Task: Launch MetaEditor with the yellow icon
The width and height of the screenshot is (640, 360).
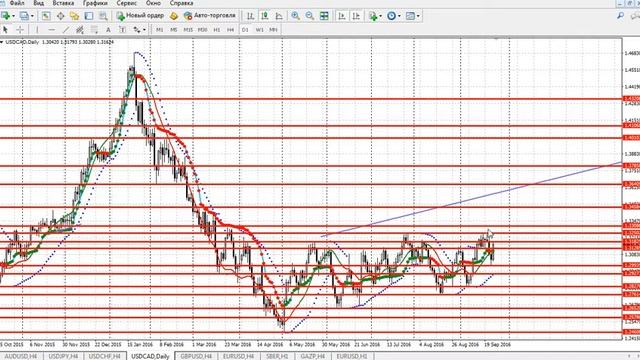Action: pyautogui.click(x=174, y=16)
